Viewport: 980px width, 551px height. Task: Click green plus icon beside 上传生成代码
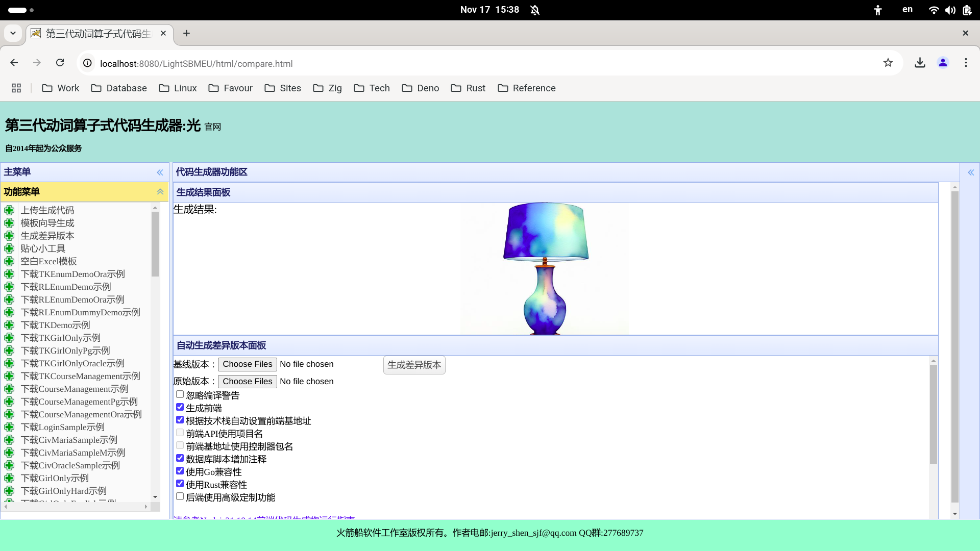coord(9,210)
